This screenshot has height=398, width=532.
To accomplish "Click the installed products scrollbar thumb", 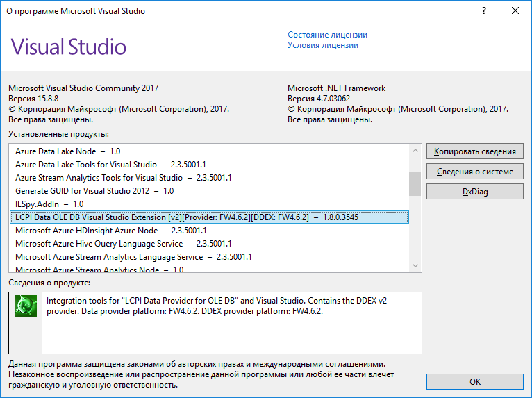I will click(415, 184).
